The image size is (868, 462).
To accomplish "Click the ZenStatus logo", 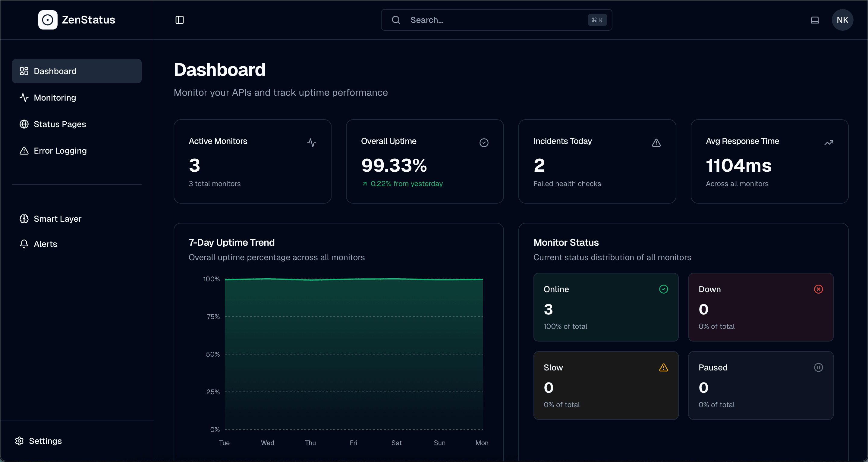I will (77, 20).
